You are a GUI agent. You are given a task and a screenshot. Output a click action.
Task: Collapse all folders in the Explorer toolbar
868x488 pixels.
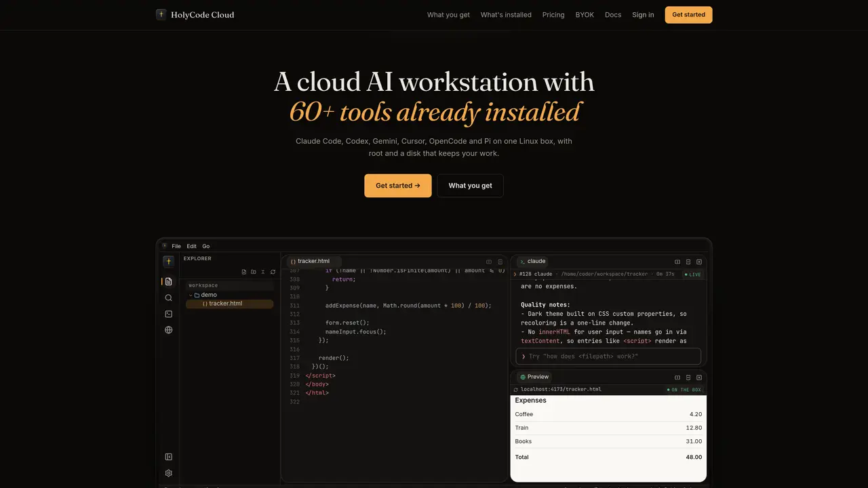pos(263,272)
